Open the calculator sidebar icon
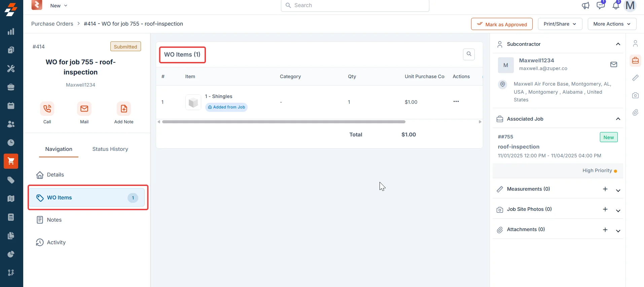 (11, 217)
